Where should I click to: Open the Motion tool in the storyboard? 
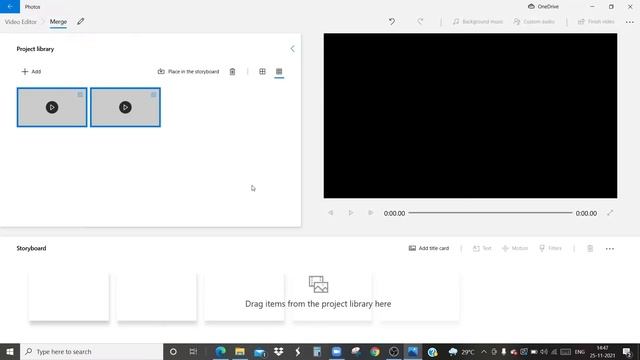[515, 248]
